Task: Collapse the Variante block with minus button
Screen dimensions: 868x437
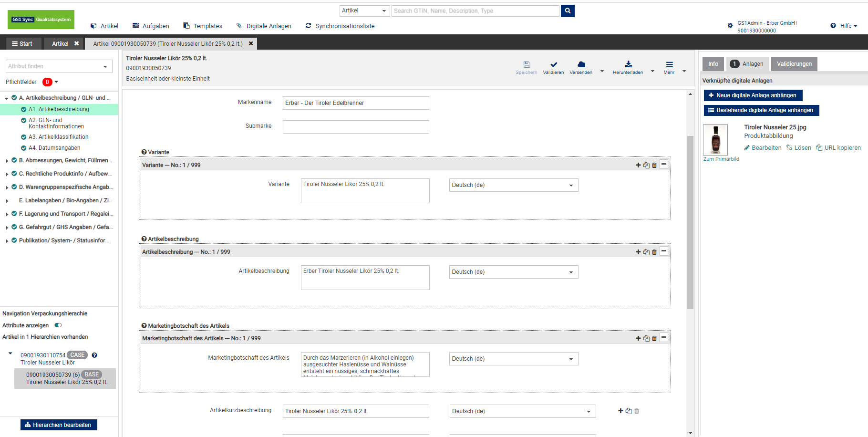Action: point(664,165)
